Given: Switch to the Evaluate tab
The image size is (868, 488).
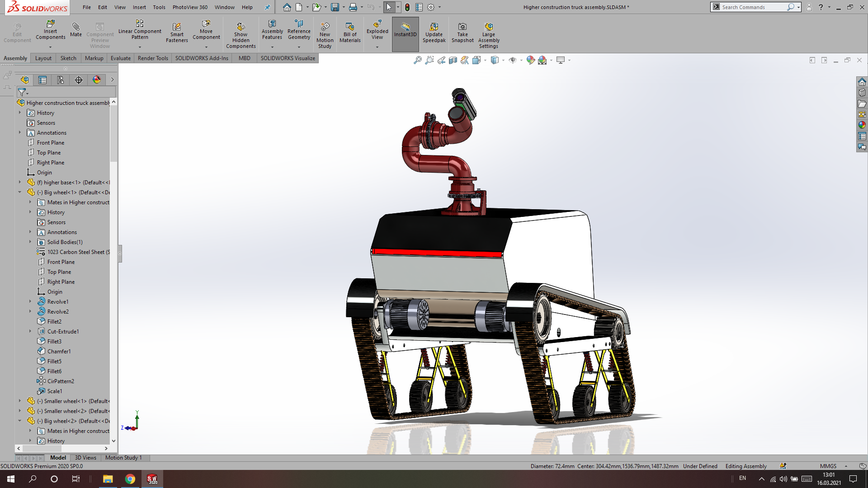Looking at the screenshot, I should pyautogui.click(x=121, y=58).
